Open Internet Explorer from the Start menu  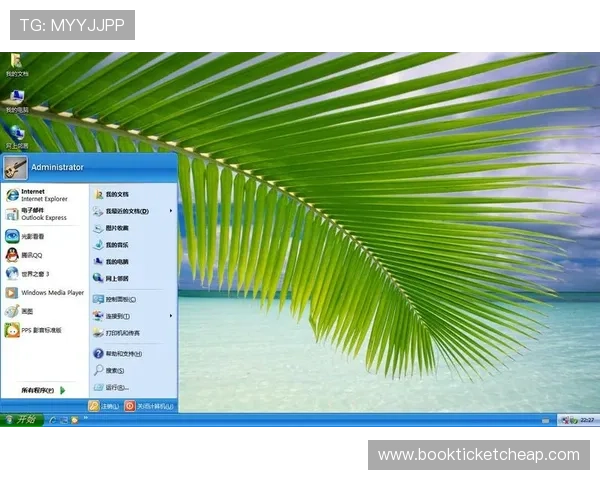(40, 194)
